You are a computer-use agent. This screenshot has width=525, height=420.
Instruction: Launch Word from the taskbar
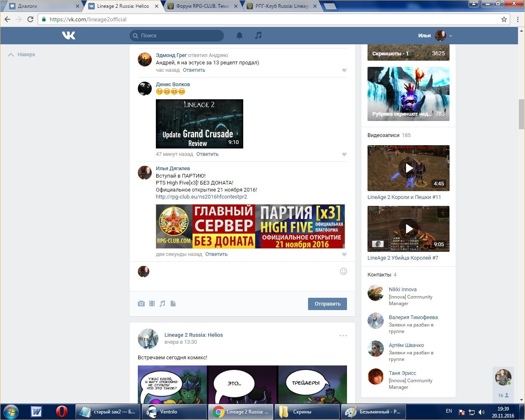[37, 411]
